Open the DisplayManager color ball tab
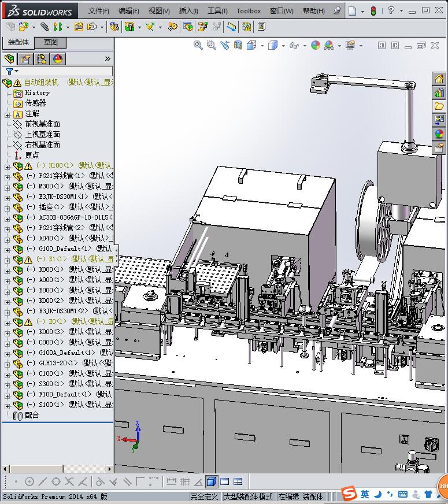Viewport: 448px width, 504px height. click(x=58, y=59)
